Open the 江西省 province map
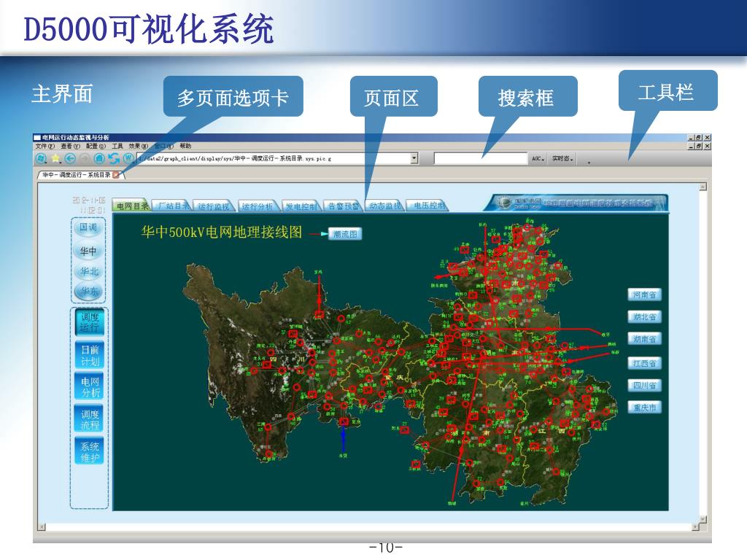Viewport: 747px width, 560px height. [x=645, y=363]
